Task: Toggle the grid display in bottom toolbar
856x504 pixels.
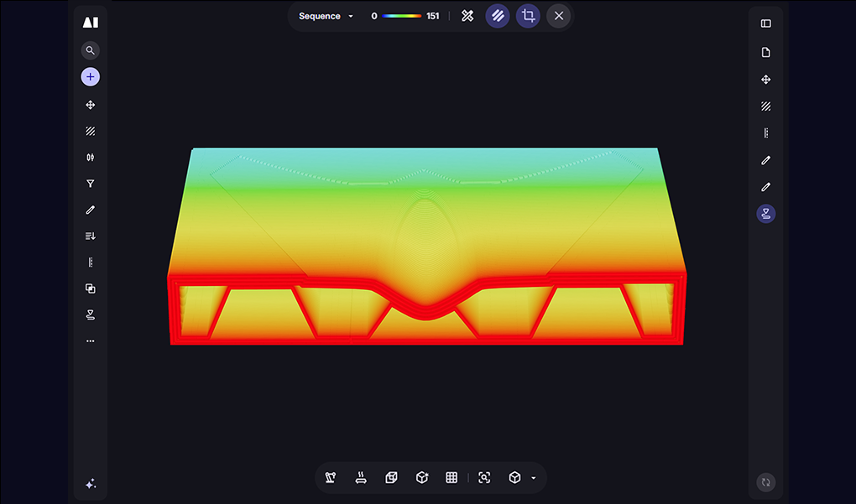Action: click(x=451, y=478)
